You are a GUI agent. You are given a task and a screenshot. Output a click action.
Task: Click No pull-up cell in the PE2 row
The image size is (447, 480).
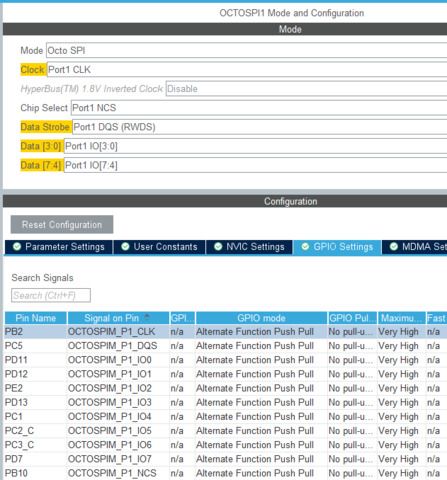pos(352,388)
